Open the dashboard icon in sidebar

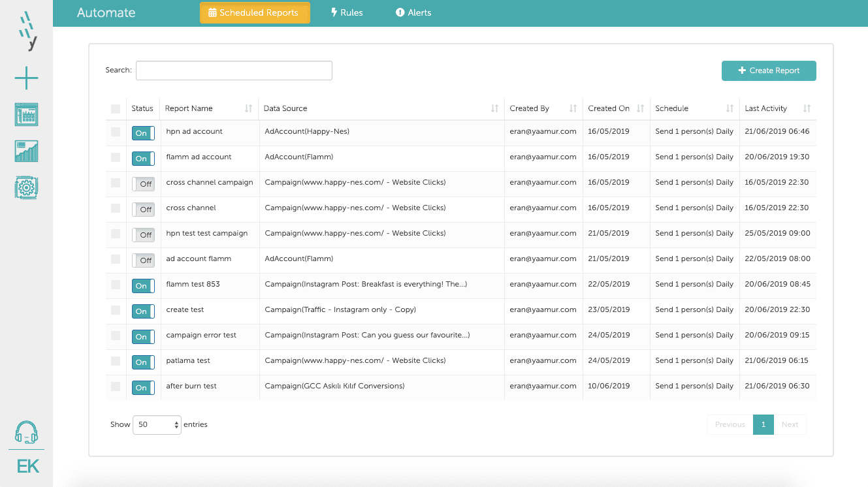coord(26,116)
